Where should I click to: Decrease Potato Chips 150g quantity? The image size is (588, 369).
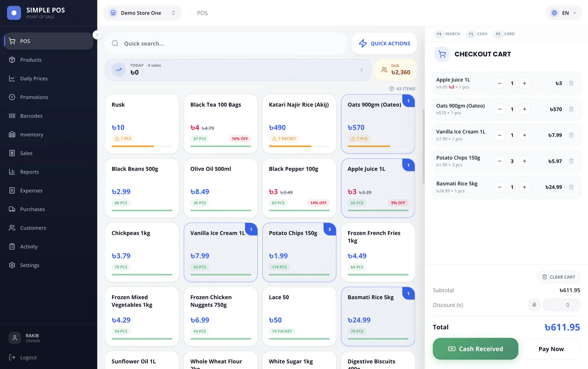(x=500, y=161)
